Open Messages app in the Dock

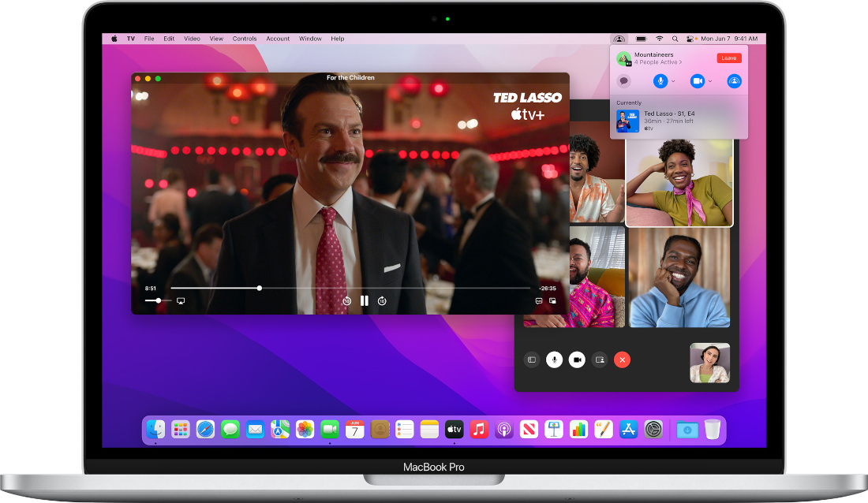[x=230, y=430]
